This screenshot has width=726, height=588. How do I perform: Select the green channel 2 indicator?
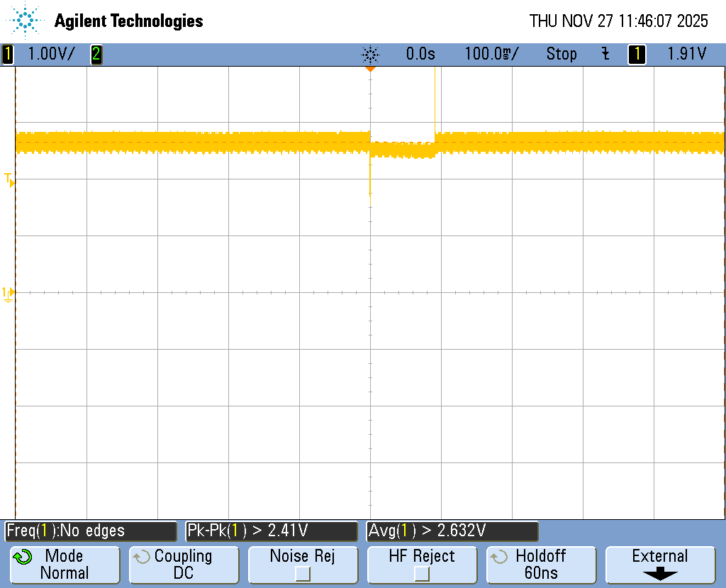pyautogui.click(x=96, y=54)
